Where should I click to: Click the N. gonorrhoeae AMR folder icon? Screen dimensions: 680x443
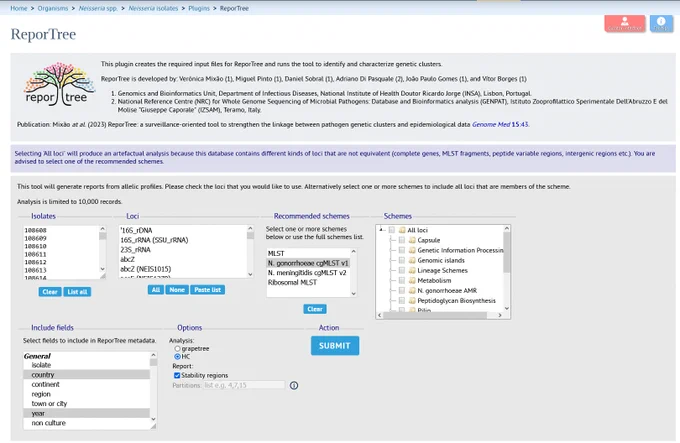412,290
